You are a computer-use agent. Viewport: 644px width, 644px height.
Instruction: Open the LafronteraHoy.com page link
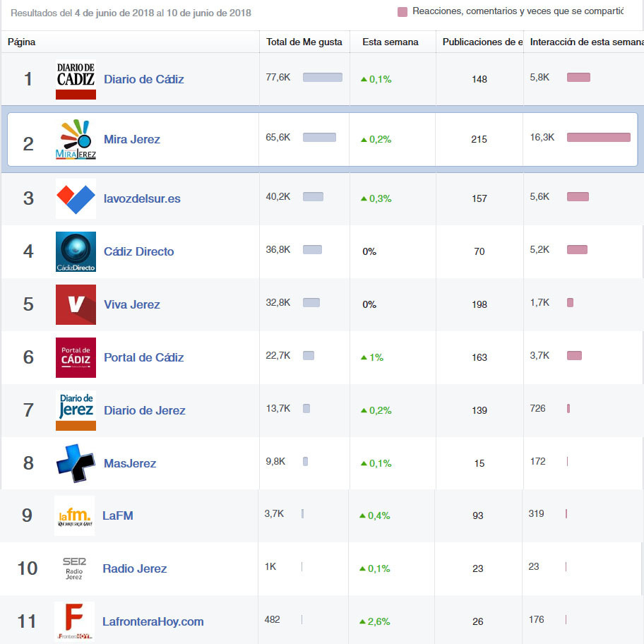[x=153, y=621]
